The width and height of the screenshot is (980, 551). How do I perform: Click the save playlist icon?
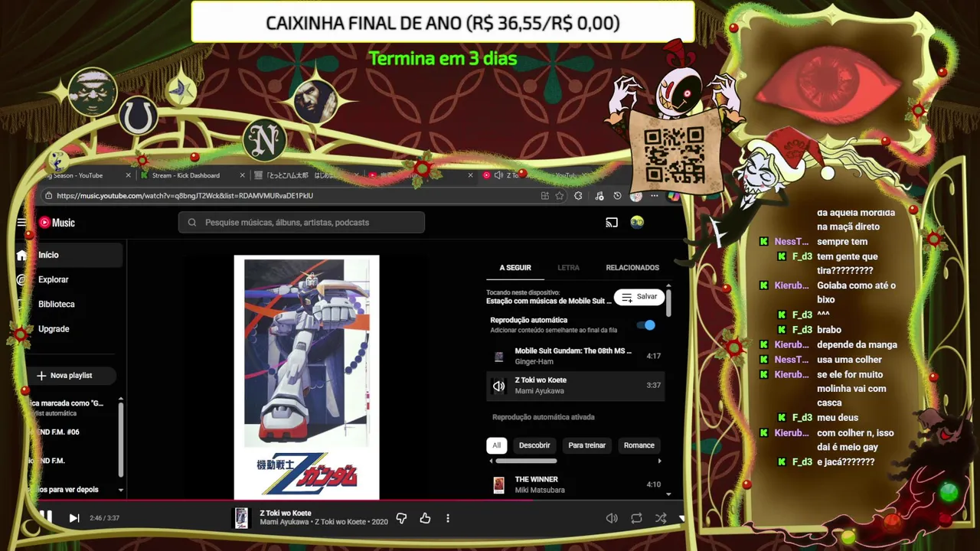point(626,297)
